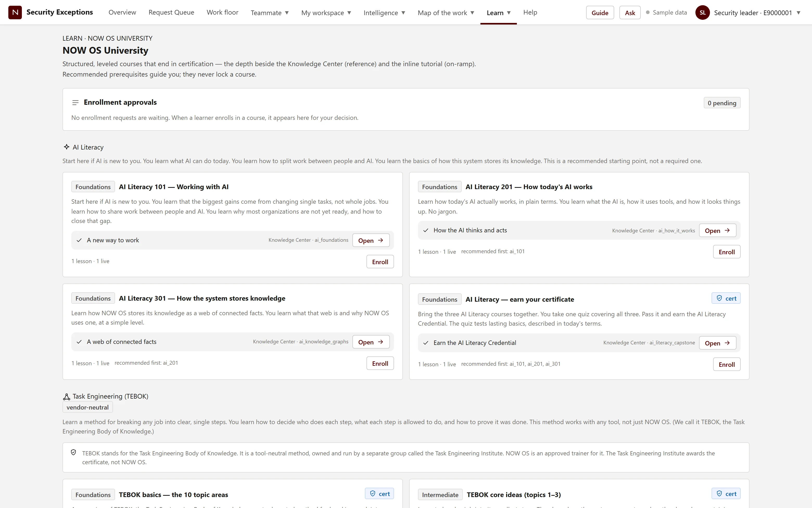Expand the Learn dropdown menu
The image size is (812, 508).
498,13
